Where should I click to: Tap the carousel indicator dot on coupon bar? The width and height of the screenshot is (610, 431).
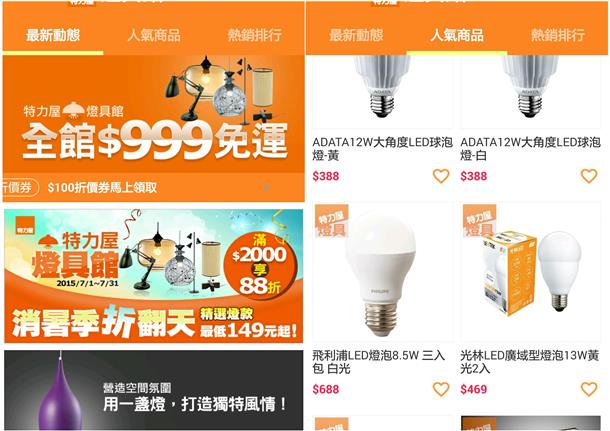click(266, 187)
